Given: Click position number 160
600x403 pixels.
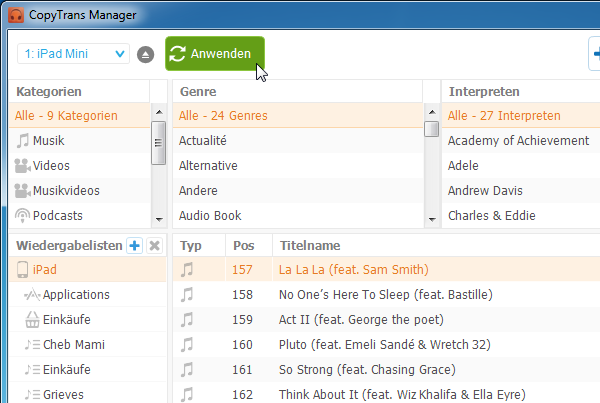Looking at the screenshot, I should (x=242, y=344).
